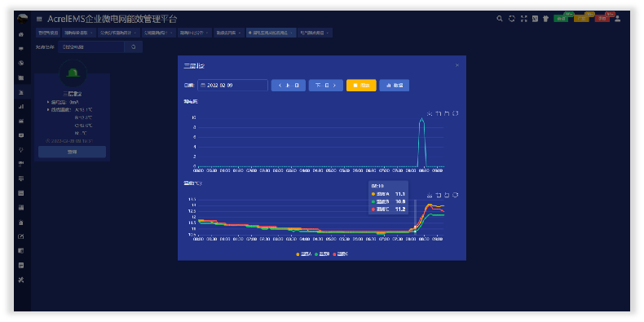Collapse the sidebar with hamburger menu icon
This screenshot has width=644, height=322.
click(39, 19)
